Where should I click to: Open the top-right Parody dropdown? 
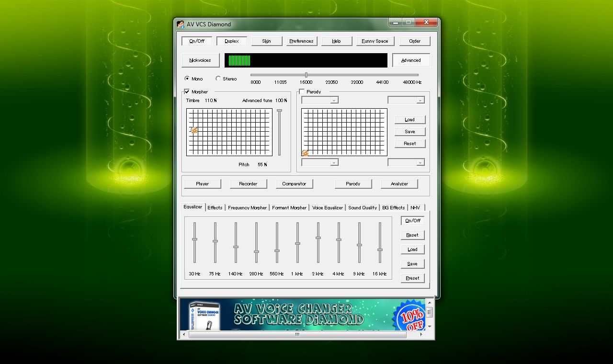pos(406,100)
